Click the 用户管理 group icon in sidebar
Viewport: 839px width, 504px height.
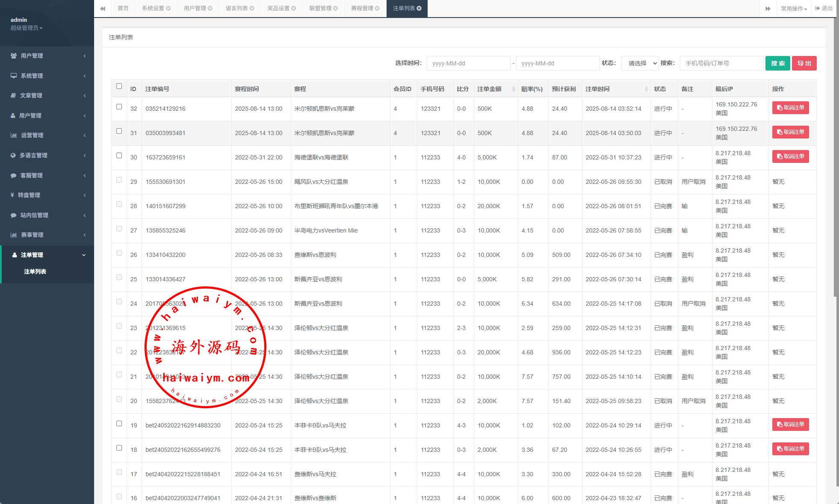pos(14,56)
